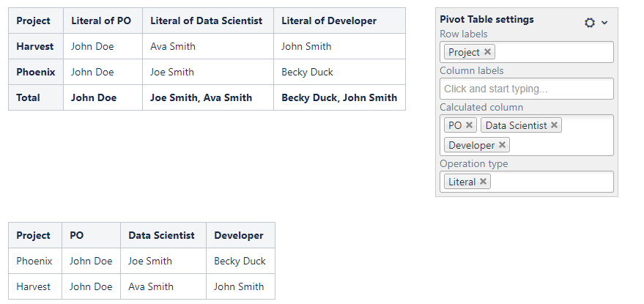Screen dimensions: 644x304
Task: Click the Developer header in source table
Action: pos(239,235)
